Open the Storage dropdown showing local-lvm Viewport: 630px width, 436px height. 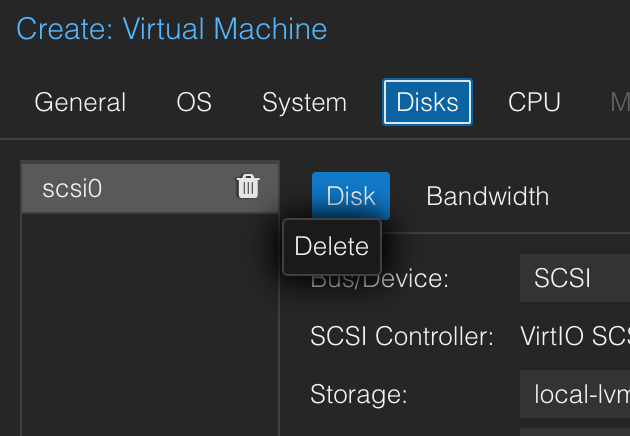(575, 393)
